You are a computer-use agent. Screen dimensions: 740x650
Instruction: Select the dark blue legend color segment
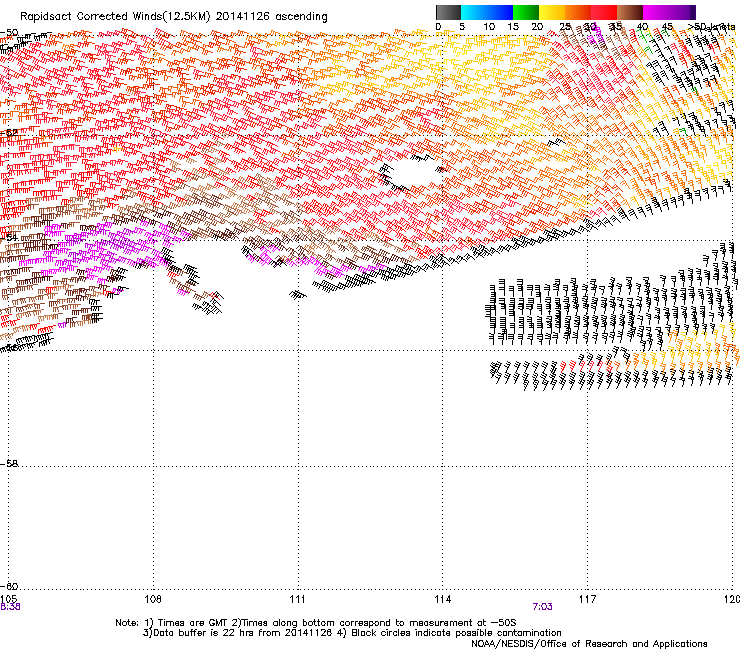pyautogui.click(x=500, y=12)
